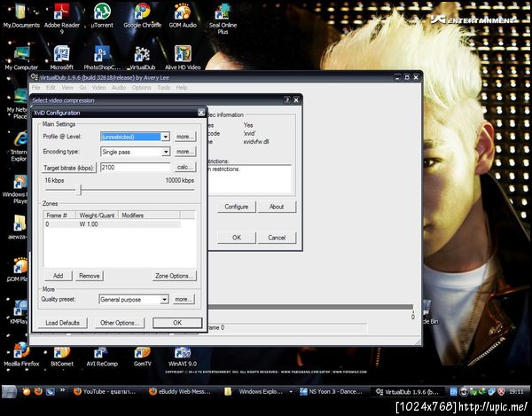
Task: Launch Mozilla Firefox desktop shortcut
Action: [21, 355]
